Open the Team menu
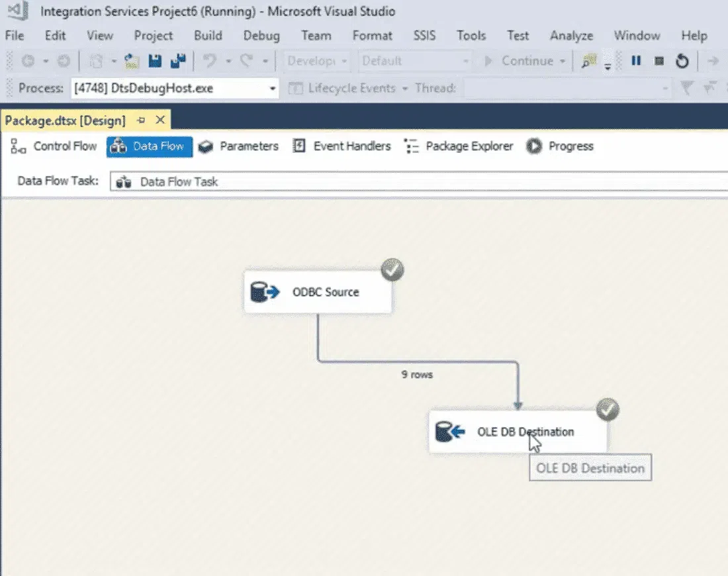The image size is (728, 576). pyautogui.click(x=316, y=36)
